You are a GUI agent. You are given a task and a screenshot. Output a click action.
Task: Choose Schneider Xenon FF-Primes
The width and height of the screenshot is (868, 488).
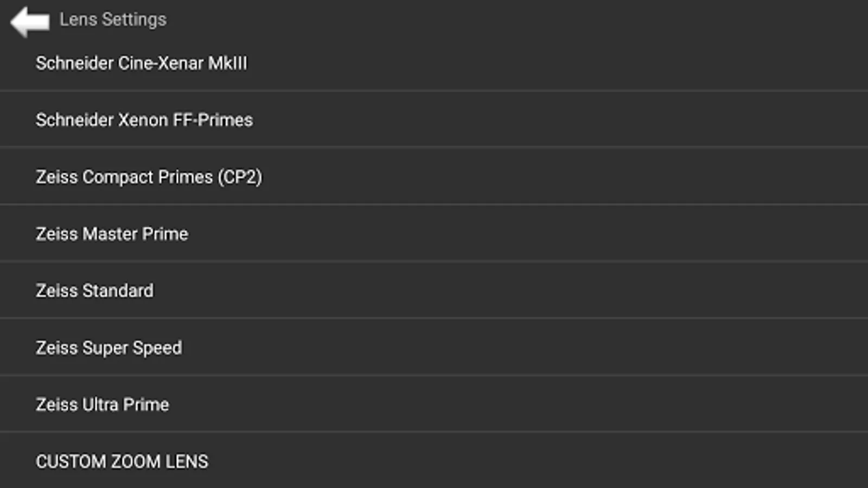144,120
